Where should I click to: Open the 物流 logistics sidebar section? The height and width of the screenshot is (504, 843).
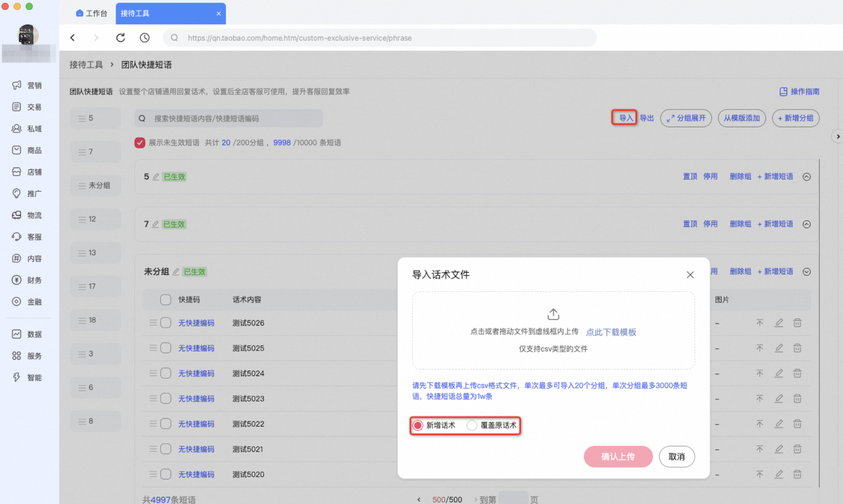[27, 215]
